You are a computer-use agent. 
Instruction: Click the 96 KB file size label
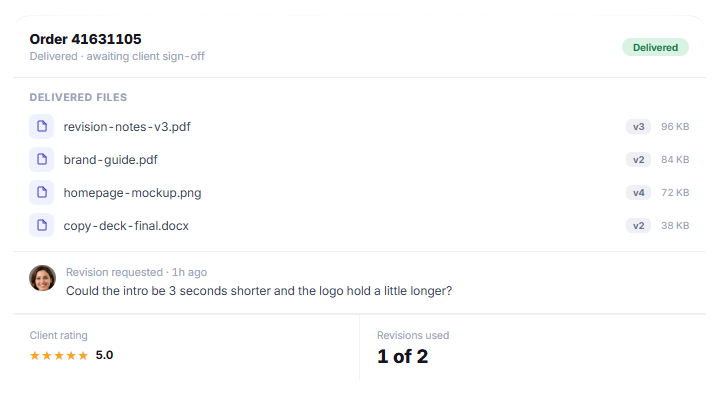click(x=675, y=127)
